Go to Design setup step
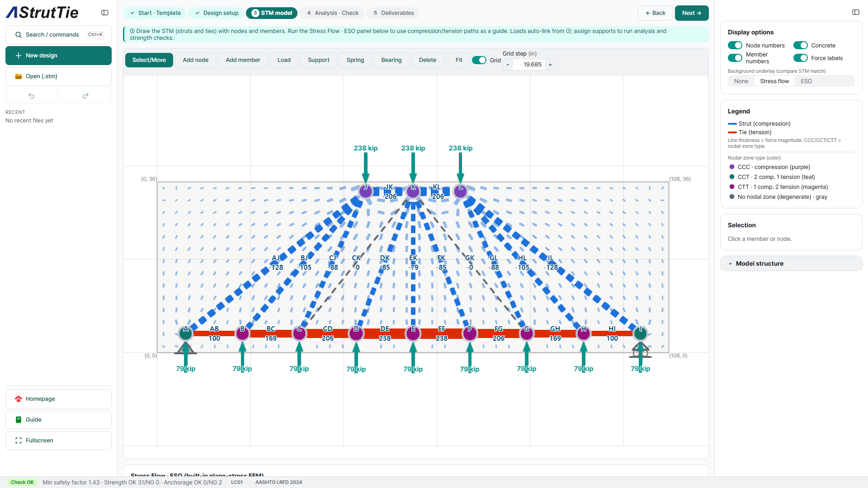This screenshot has width=868, height=488. (x=217, y=13)
